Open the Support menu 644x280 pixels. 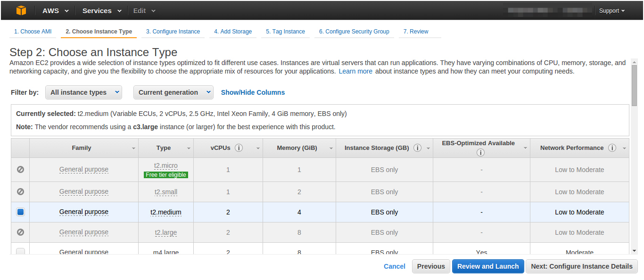[x=611, y=11]
